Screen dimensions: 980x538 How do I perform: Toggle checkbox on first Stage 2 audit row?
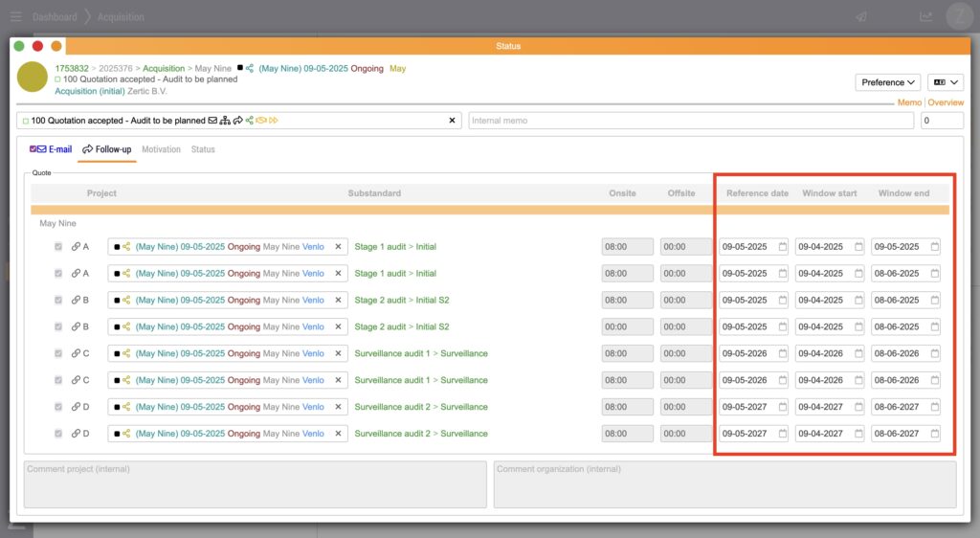tap(59, 301)
